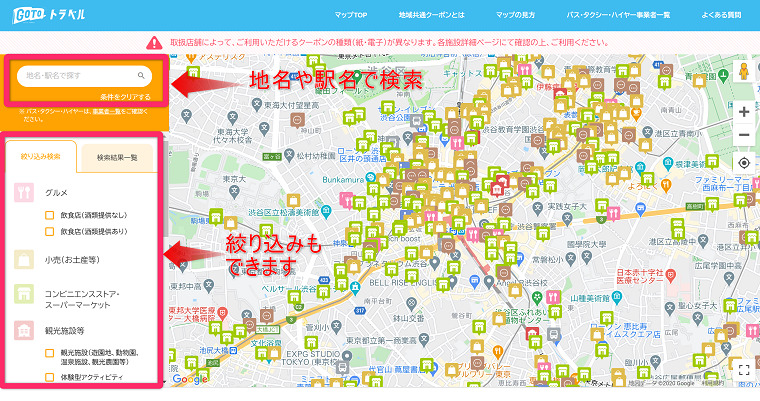The image size is (760, 401).
Task: Open the マップの見方 menu item
Action: (x=515, y=15)
